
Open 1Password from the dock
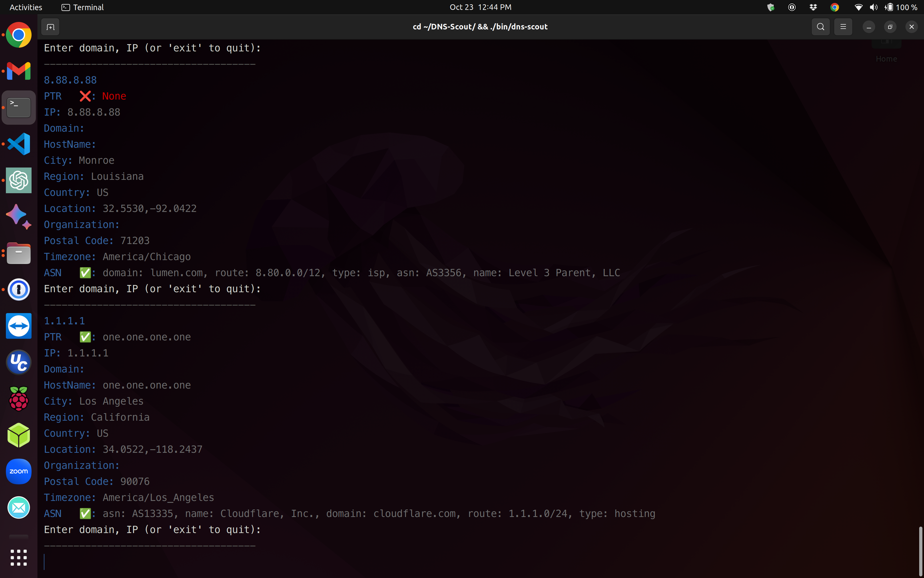click(19, 289)
